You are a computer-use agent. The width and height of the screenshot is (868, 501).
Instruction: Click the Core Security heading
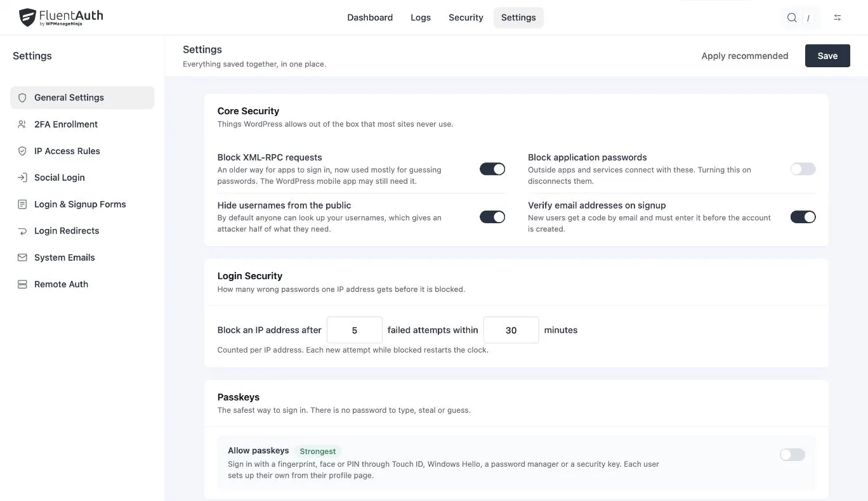point(248,111)
